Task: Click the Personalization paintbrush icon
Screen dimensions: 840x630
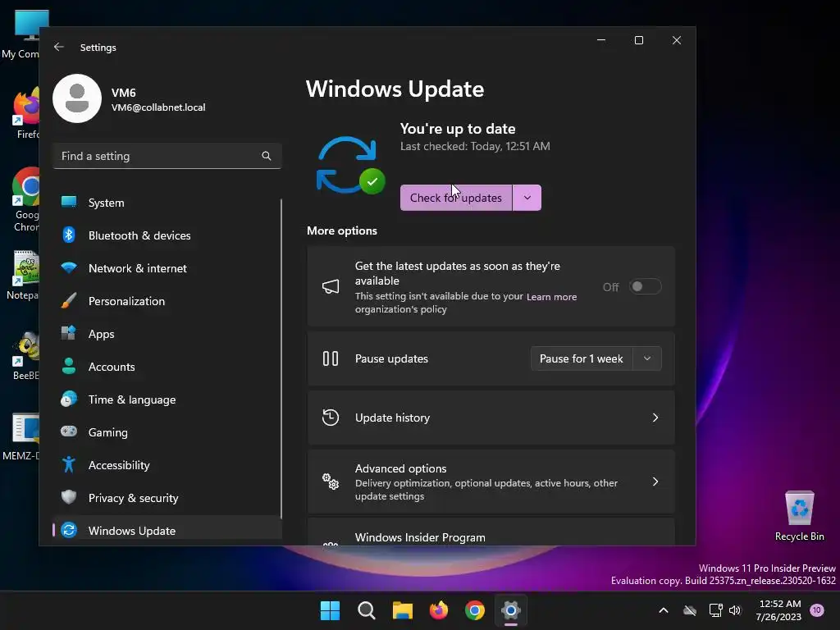Action: pos(69,300)
